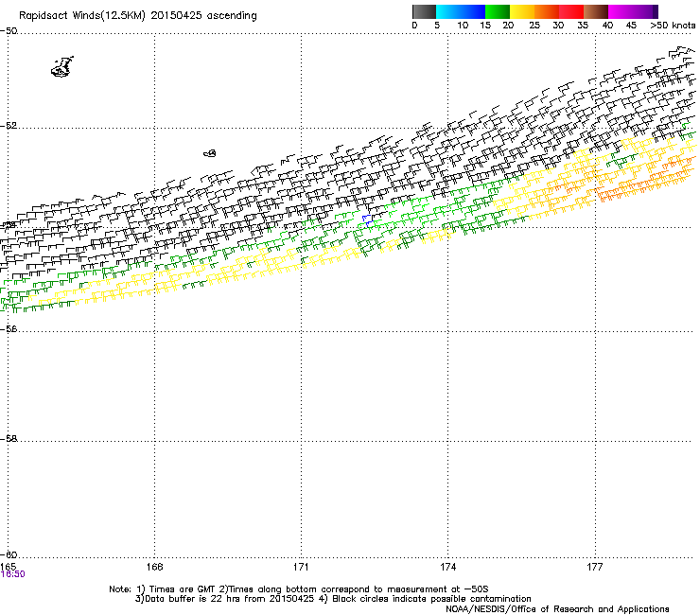Click the NOAA/NESDIS credit line
Image resolution: width=700 pixels, height=615 pixels.
pyautogui.click(x=557, y=609)
